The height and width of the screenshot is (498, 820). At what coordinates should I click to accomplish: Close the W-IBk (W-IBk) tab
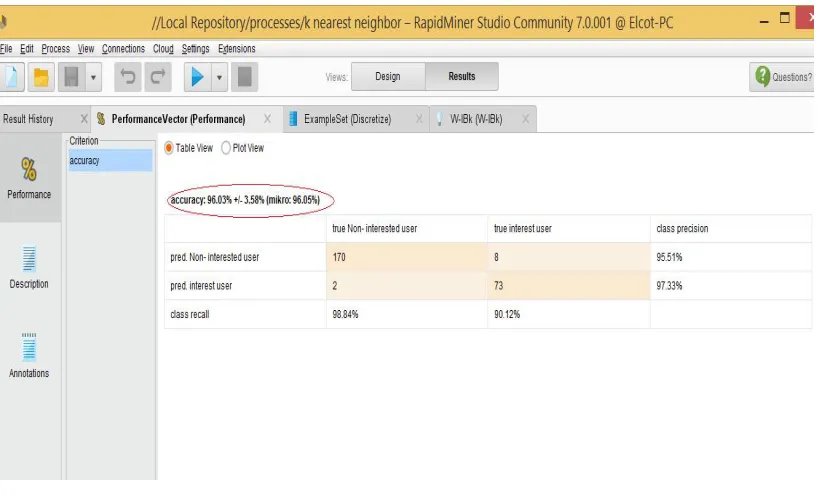[x=526, y=119]
